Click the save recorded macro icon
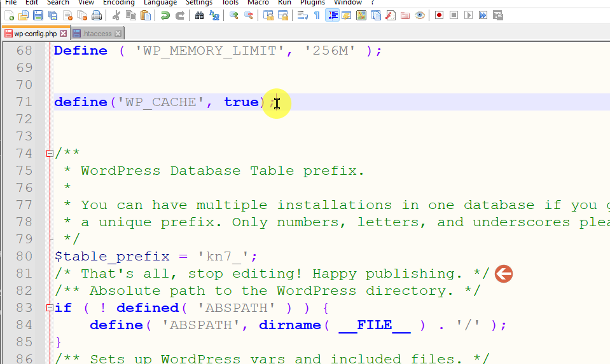Image resolution: width=610 pixels, height=364 pixels. click(498, 15)
